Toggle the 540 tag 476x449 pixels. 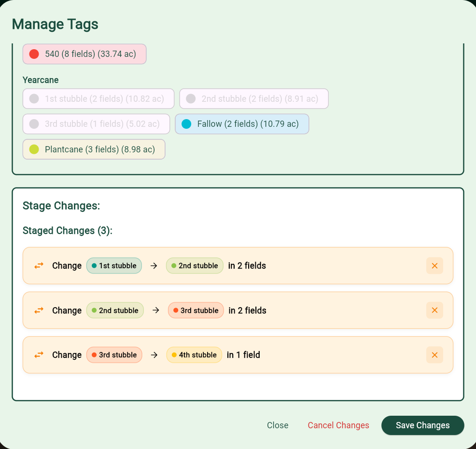(x=84, y=54)
